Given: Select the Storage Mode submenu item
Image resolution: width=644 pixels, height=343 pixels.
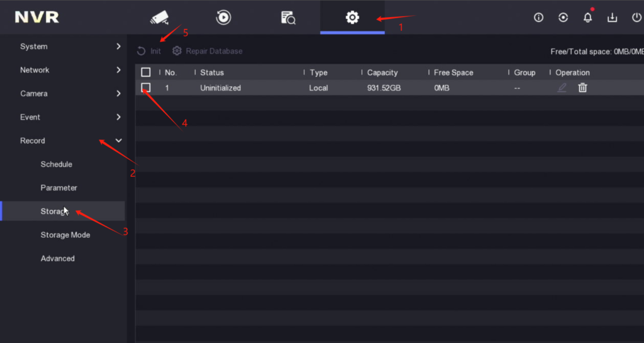Looking at the screenshot, I should [x=65, y=235].
